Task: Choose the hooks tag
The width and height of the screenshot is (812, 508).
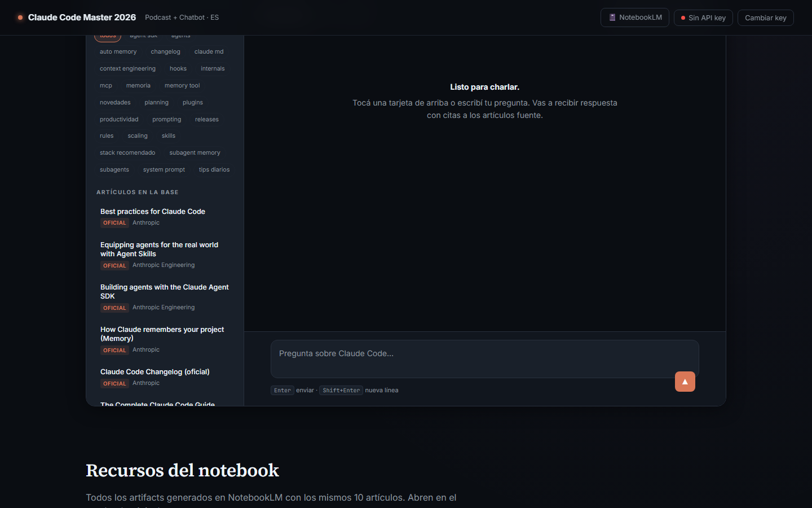Action: click(178, 68)
